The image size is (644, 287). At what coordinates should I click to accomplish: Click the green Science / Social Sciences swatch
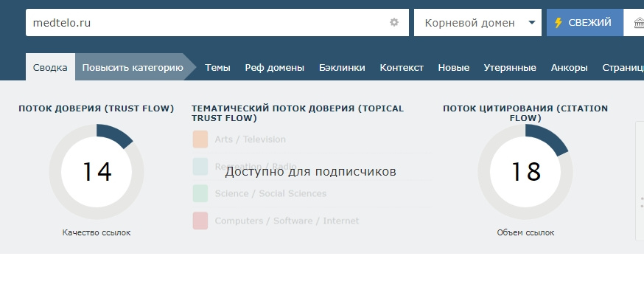click(200, 193)
